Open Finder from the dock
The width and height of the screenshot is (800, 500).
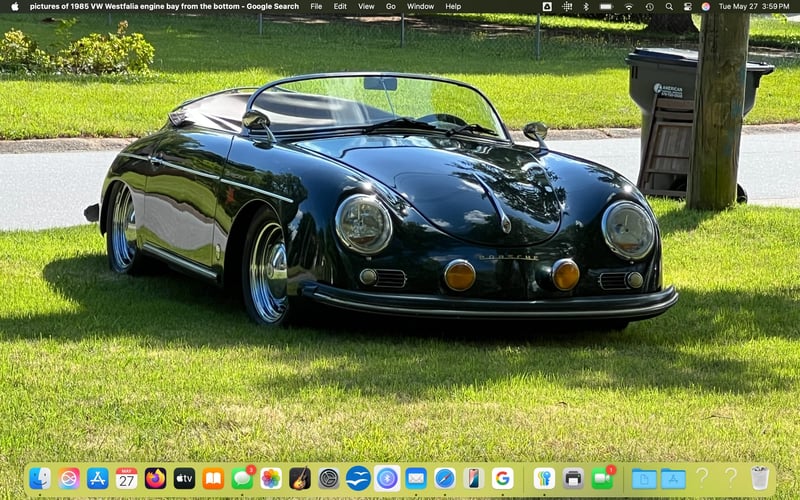tap(40, 478)
